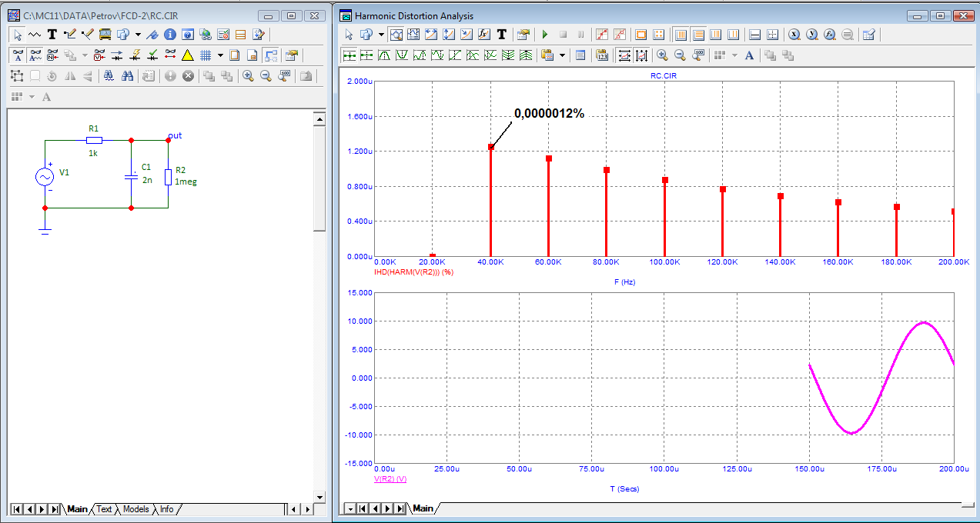Open the blue Info icon
Image resolution: width=980 pixels, height=523 pixels.
coord(170,35)
